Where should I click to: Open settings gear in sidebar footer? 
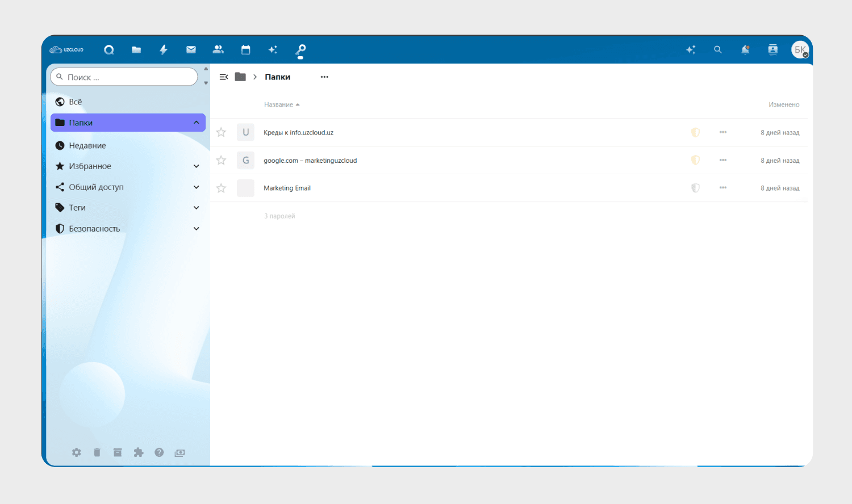pyautogui.click(x=77, y=452)
